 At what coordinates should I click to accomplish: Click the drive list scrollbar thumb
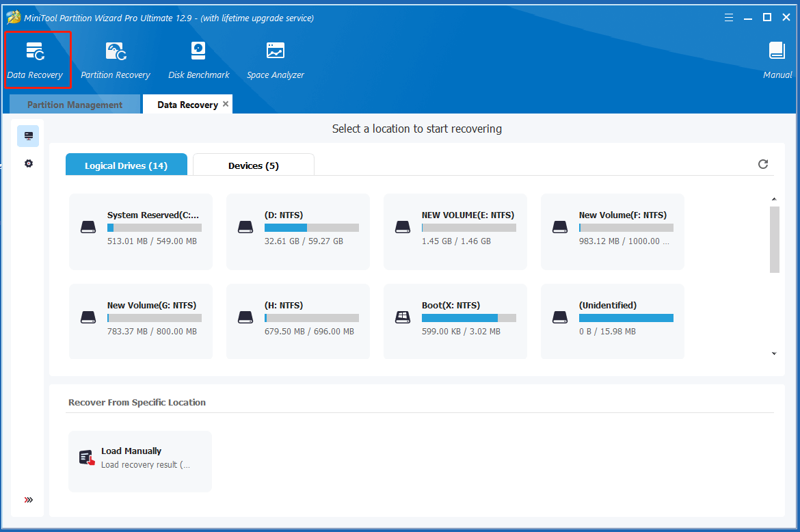pos(775,240)
